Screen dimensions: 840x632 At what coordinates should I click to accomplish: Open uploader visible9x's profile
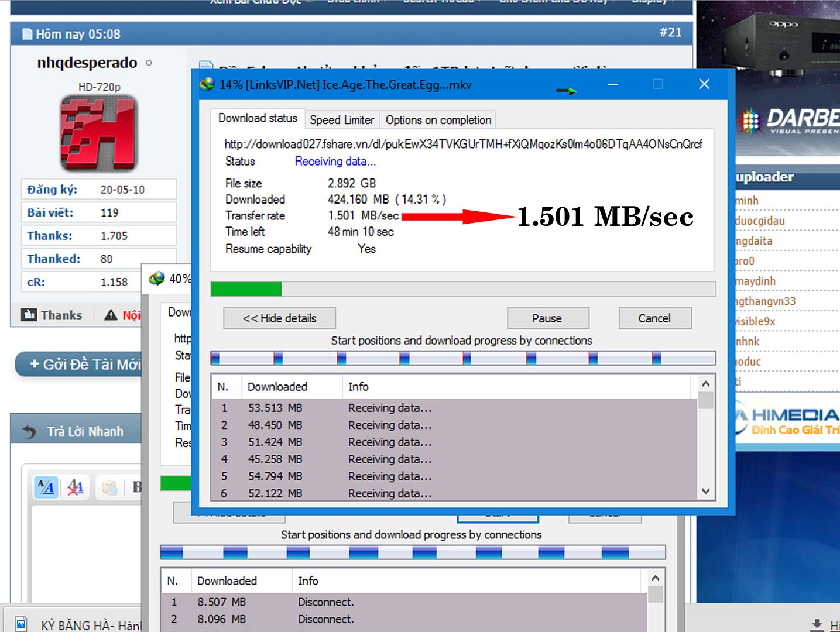coord(755,321)
